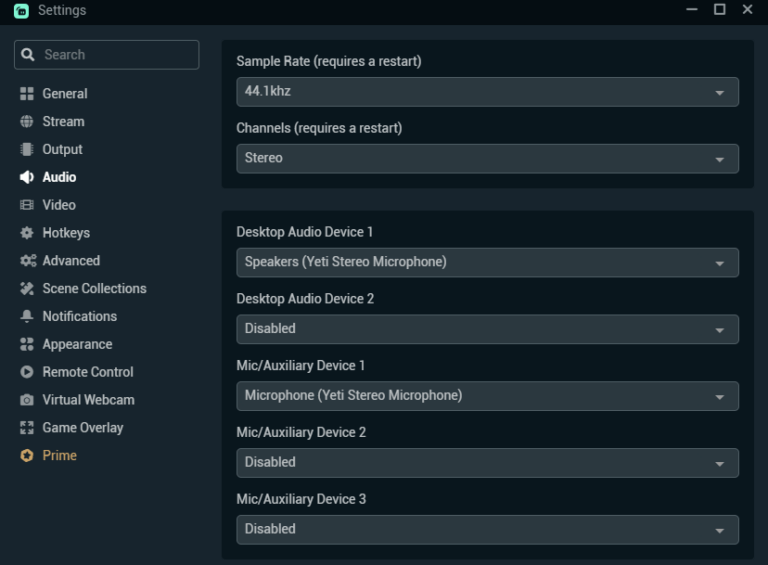Go to Appearance settings

point(77,344)
